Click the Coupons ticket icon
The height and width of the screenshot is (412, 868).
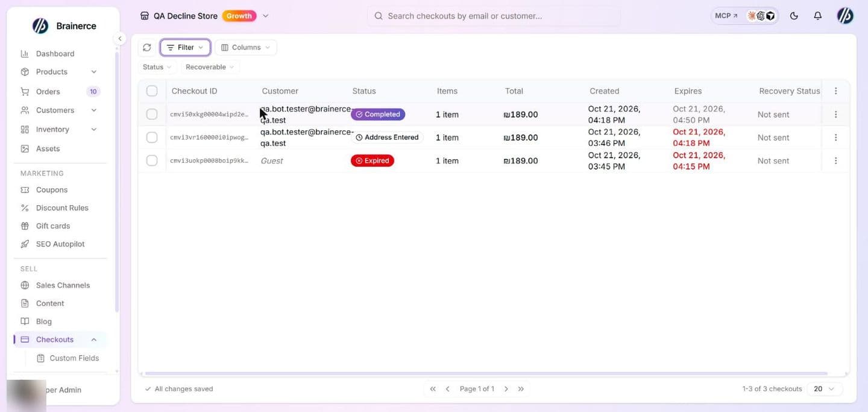point(25,189)
